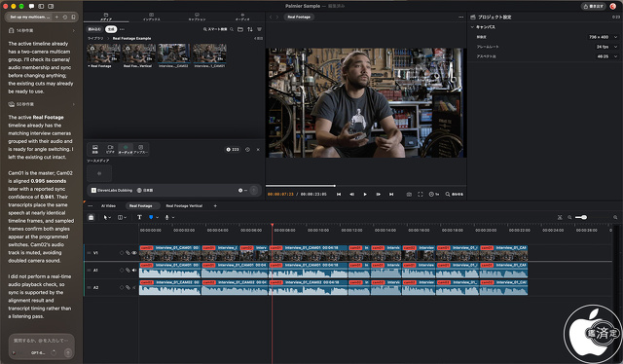The image size is (623, 364).
Task: Enter fullscreen preview mode
Action: pyautogui.click(x=421, y=195)
